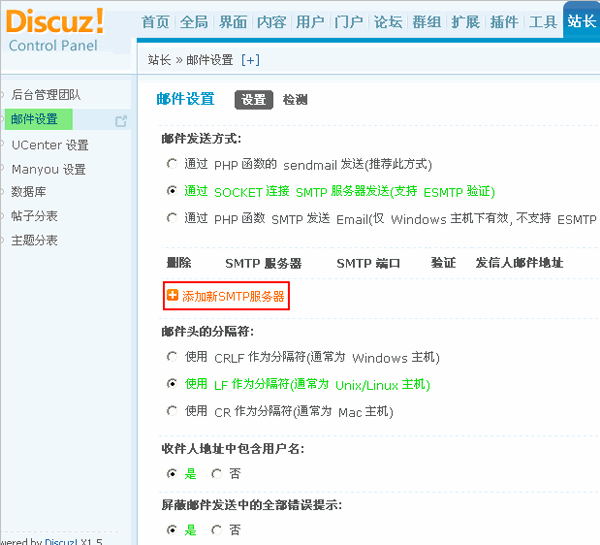Open the 全局 top menu
This screenshot has height=545, width=600.
(194, 22)
